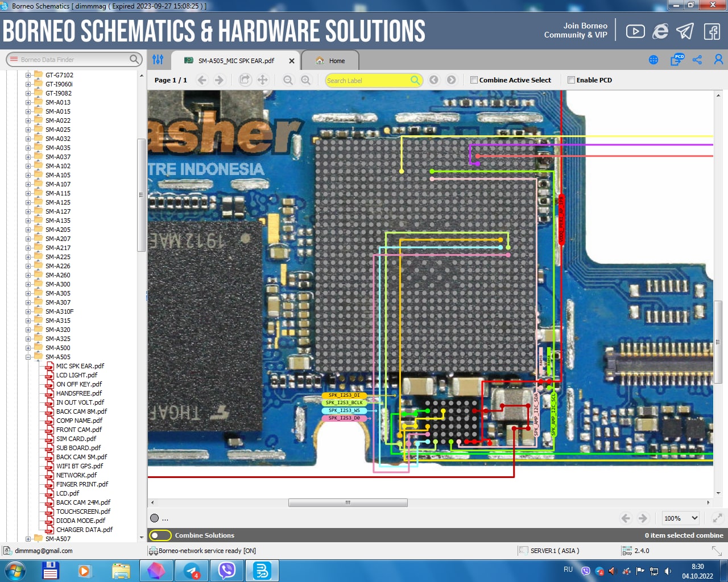
Task: Click the globe icon in tab bar
Action: click(x=653, y=60)
